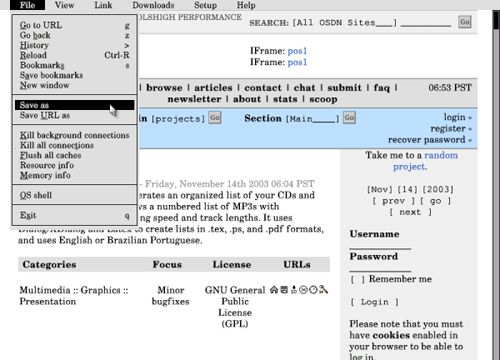This screenshot has width=500, height=360.
Task: Open the Help menu
Action: click(x=246, y=5)
